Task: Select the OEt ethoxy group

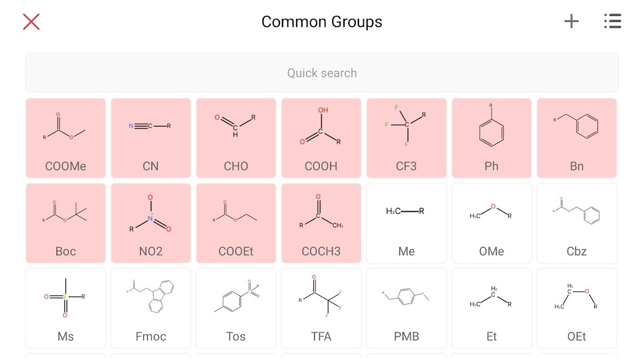Action: point(577,308)
